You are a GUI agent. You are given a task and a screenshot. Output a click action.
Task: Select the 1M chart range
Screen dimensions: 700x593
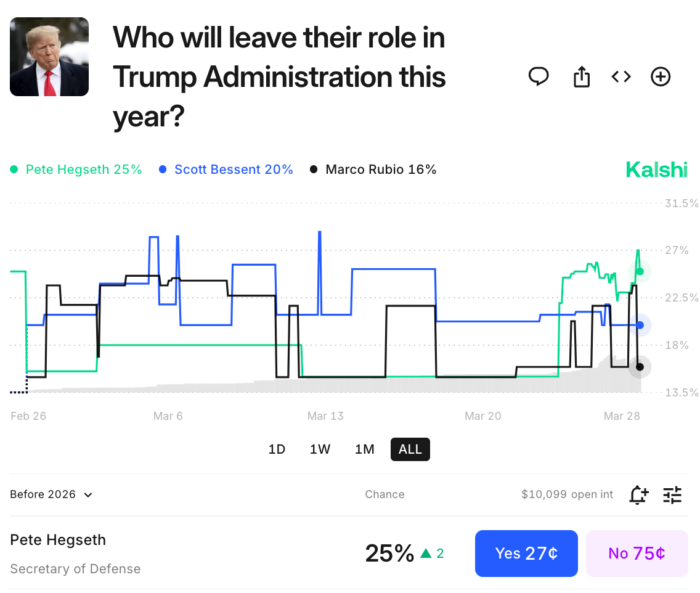(x=365, y=449)
